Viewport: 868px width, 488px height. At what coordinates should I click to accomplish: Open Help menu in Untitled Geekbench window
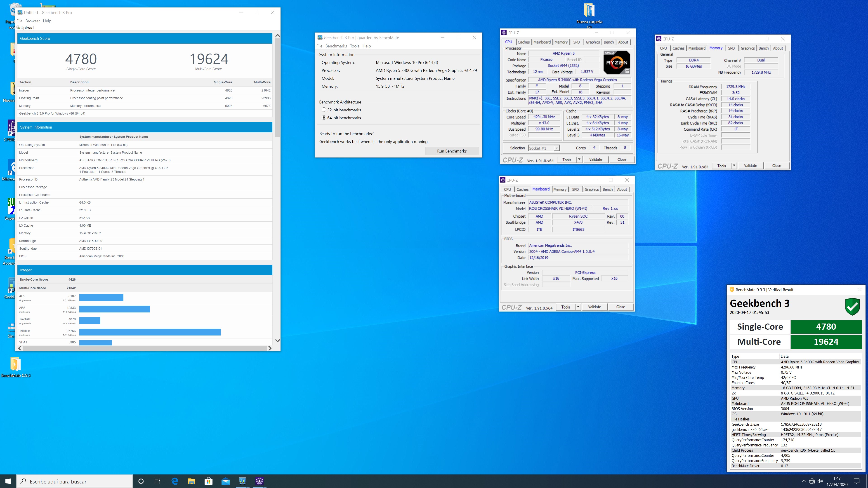(x=47, y=21)
